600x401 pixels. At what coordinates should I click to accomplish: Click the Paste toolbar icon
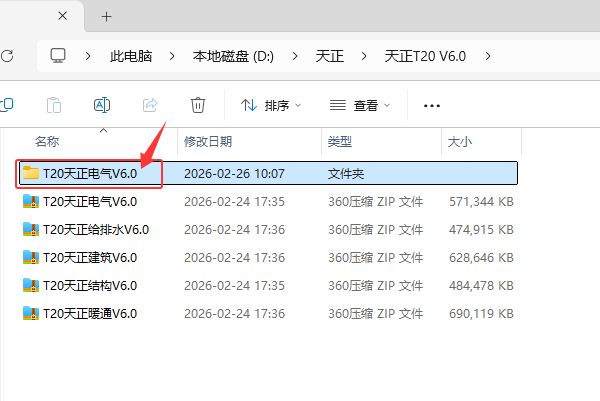point(54,105)
